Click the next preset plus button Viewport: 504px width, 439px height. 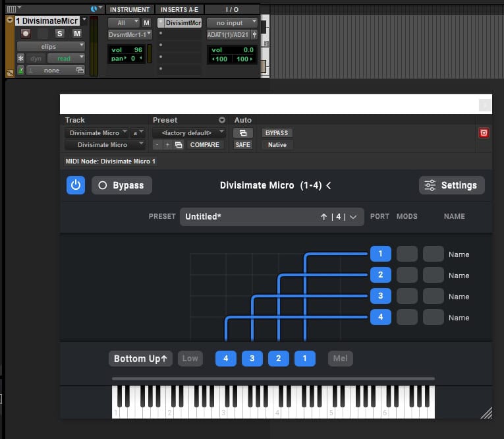[x=167, y=145]
